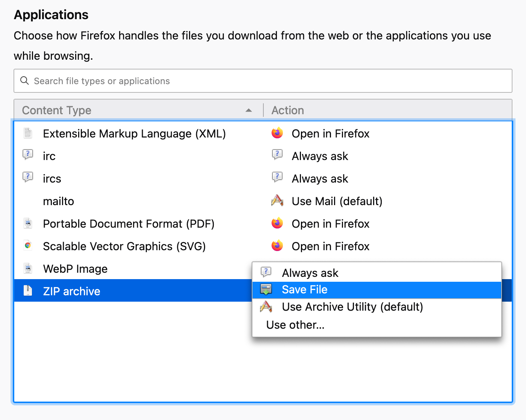Click the WebP Image file icon
Image resolution: width=526 pixels, height=420 pixels.
coord(28,268)
